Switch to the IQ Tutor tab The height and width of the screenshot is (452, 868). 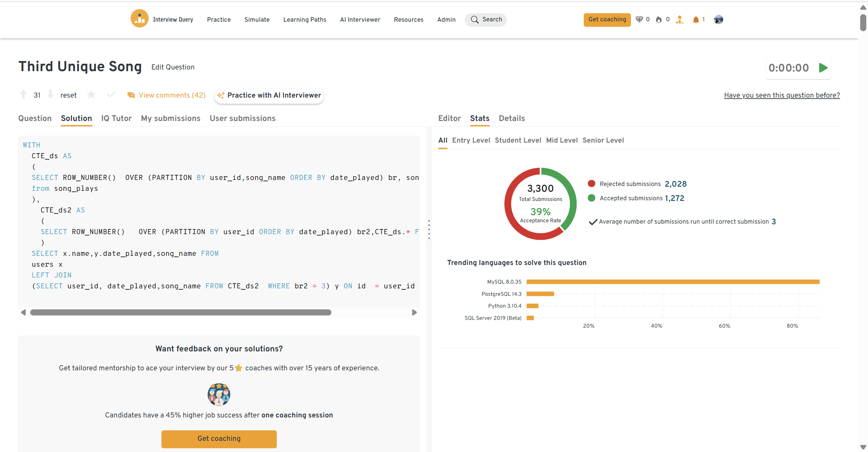[x=116, y=118]
